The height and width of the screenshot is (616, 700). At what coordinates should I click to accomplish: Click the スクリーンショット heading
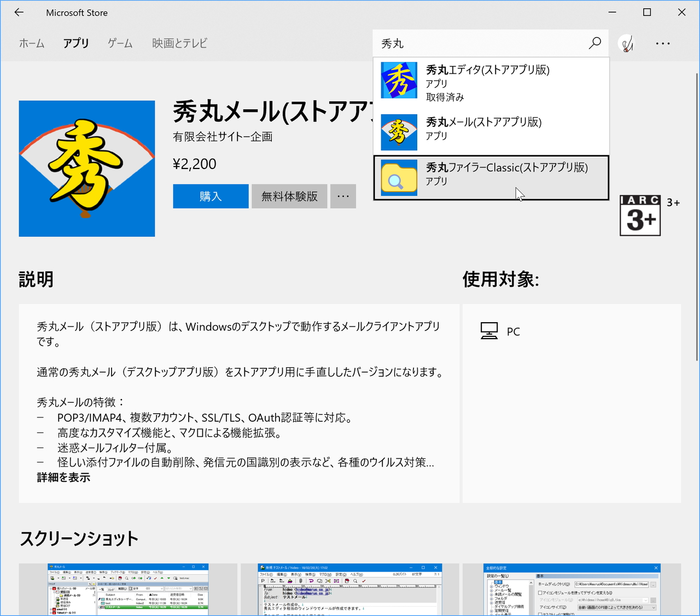point(79,538)
